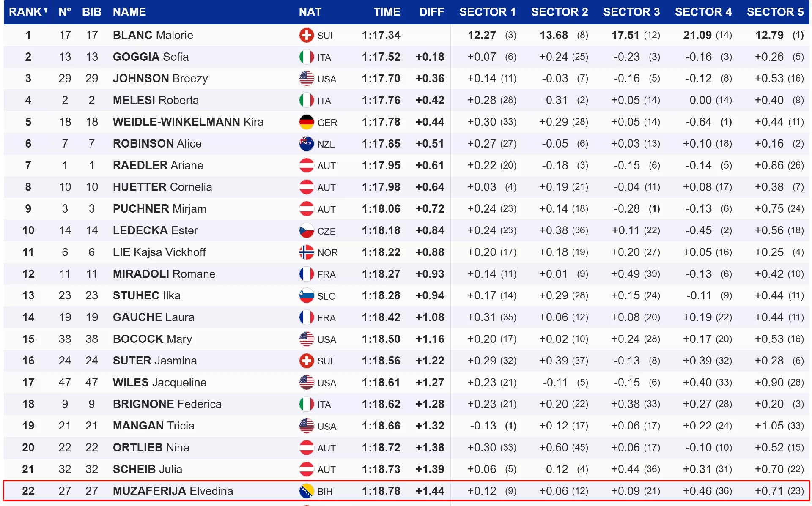Click Italian flag beside GOGGIA Sofia
Image resolution: width=812 pixels, height=506 pixels.
tap(306, 57)
